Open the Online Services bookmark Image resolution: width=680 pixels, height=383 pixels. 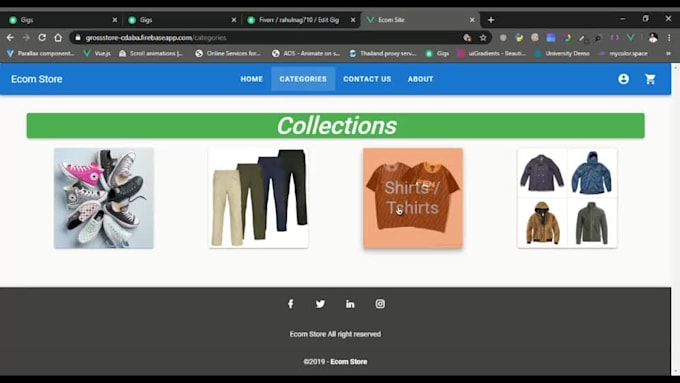click(x=228, y=53)
